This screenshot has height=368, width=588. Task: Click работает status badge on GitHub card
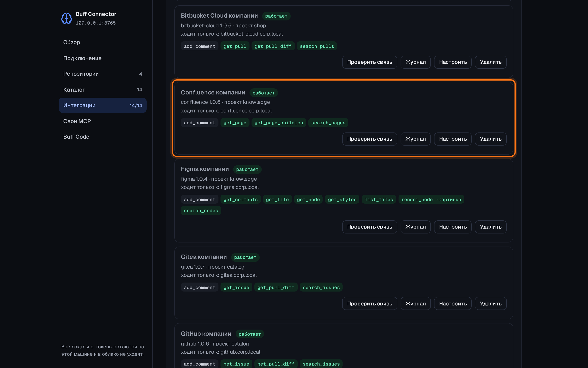click(x=249, y=334)
